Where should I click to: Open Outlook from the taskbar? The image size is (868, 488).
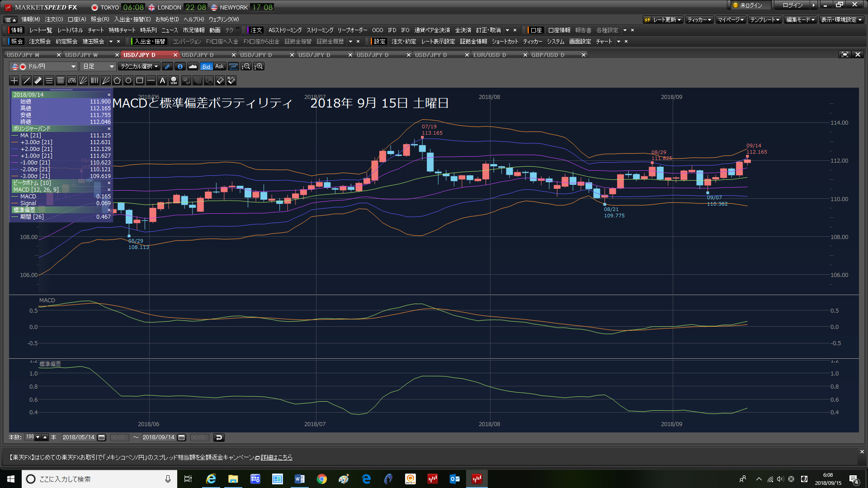455,479
